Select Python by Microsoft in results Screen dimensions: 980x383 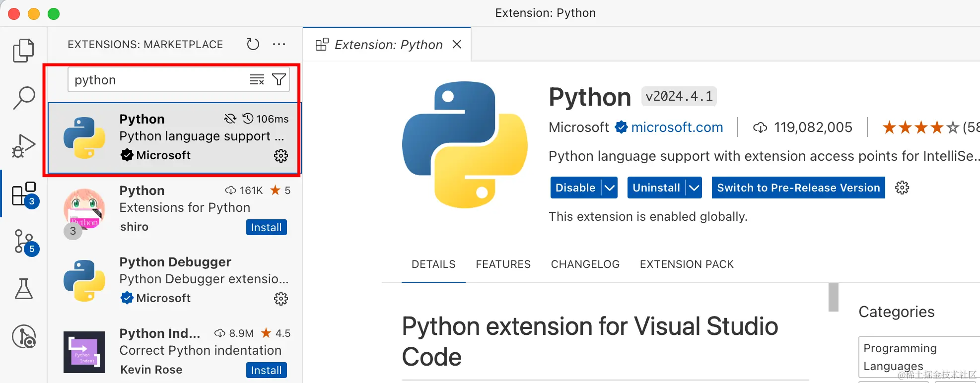click(175, 138)
